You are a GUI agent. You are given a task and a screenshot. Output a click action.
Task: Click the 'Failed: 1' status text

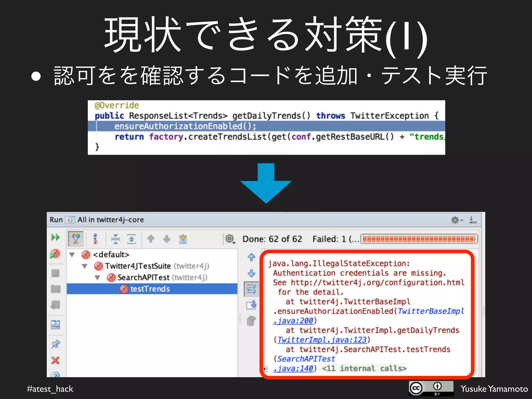[x=329, y=239]
